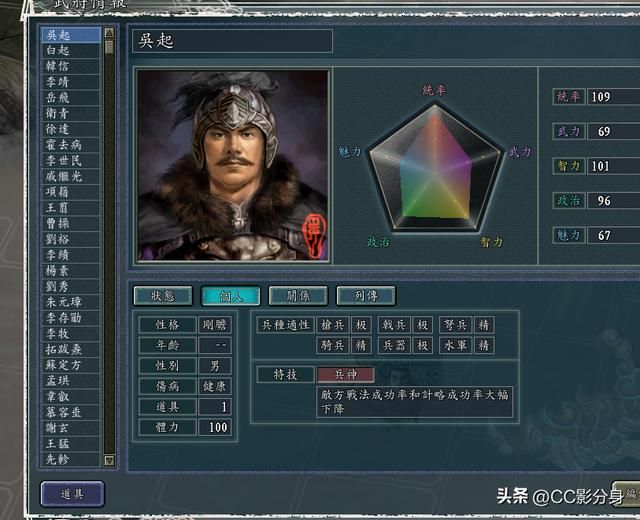The height and width of the screenshot is (520, 640).
Task: Click the 武力 value 69
Action: (x=613, y=131)
